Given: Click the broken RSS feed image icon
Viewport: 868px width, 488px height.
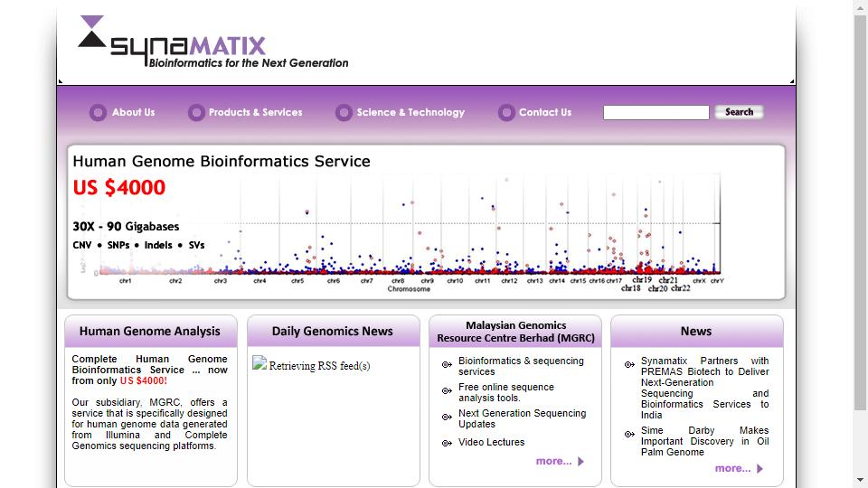Looking at the screenshot, I should tap(259, 363).
